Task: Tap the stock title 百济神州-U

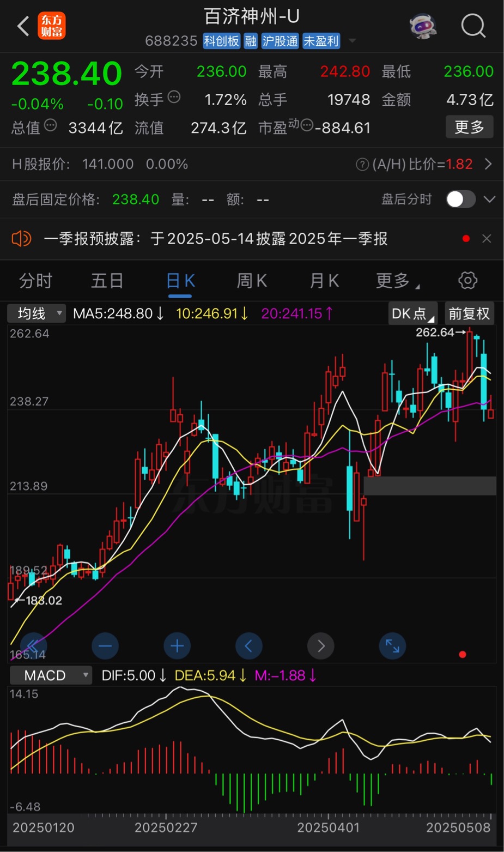Action: coord(252,16)
